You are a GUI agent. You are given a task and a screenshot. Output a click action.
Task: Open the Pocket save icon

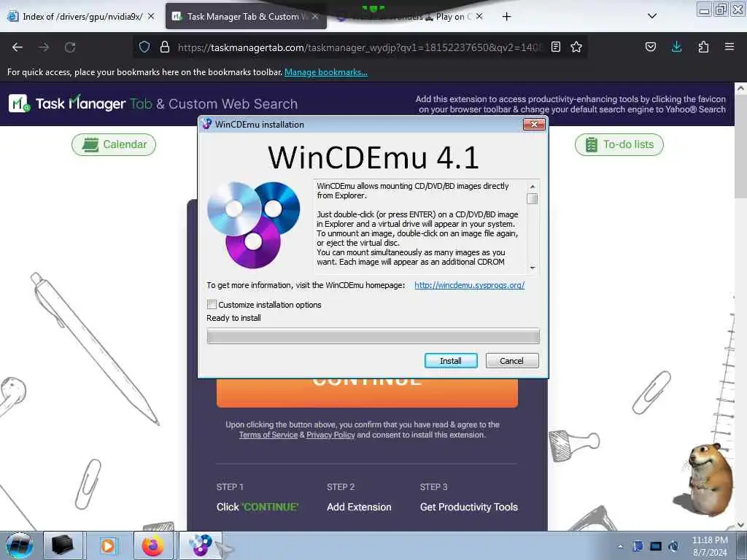pyautogui.click(x=650, y=47)
